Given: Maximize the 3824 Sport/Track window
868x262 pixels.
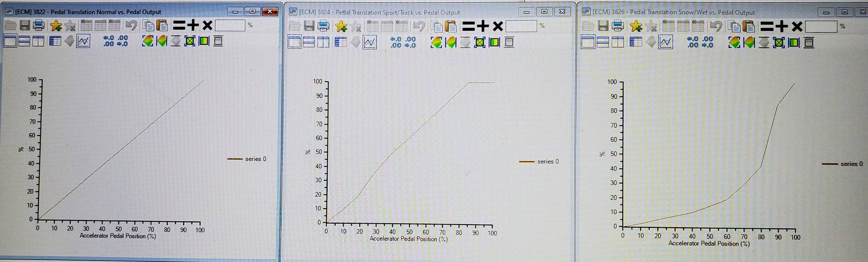Looking at the screenshot, I should [x=544, y=11].
